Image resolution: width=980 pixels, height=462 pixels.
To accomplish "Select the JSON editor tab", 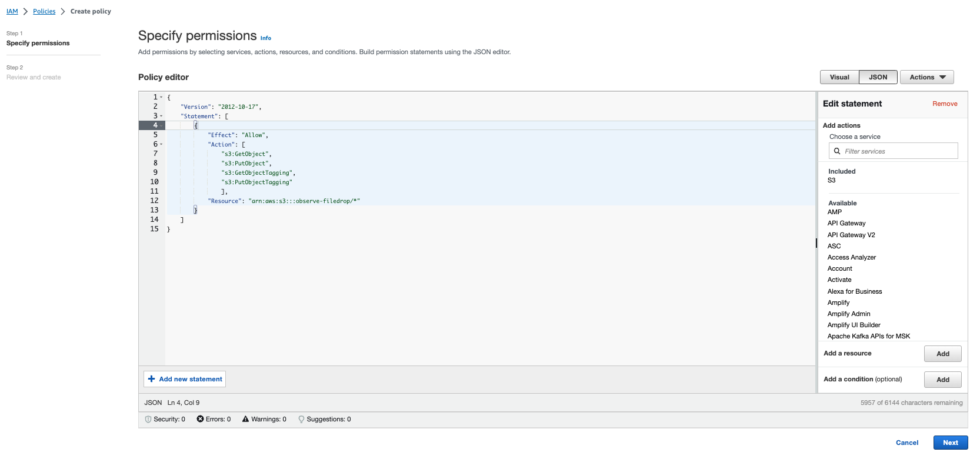I will point(878,77).
